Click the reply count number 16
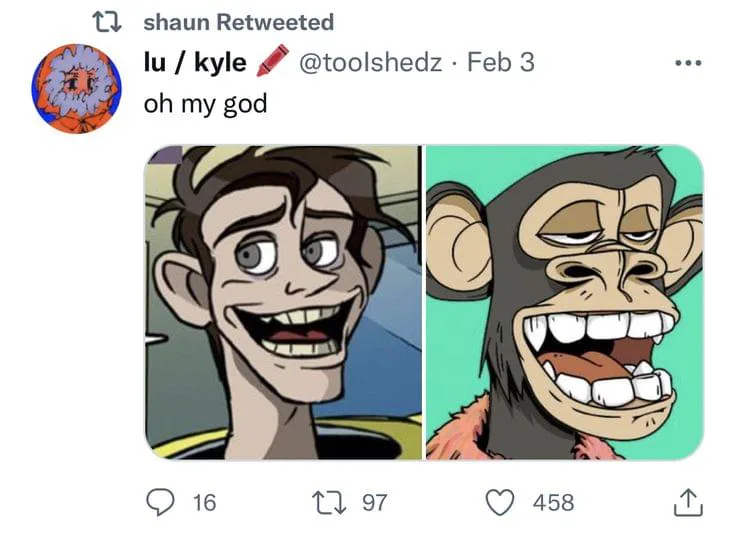 pyautogui.click(x=204, y=502)
